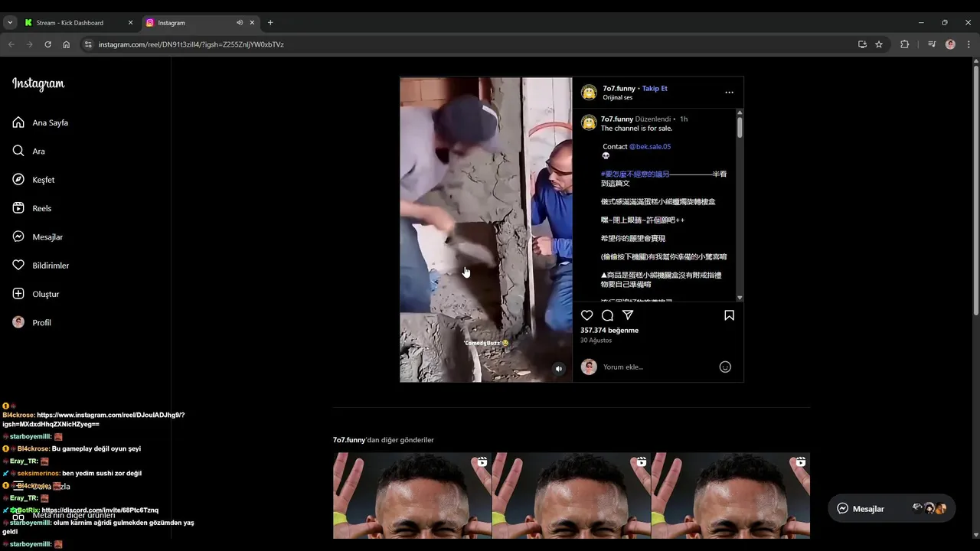Viewport: 980px width, 551px height.
Task: Open the emoji picker in comment box
Action: click(725, 367)
